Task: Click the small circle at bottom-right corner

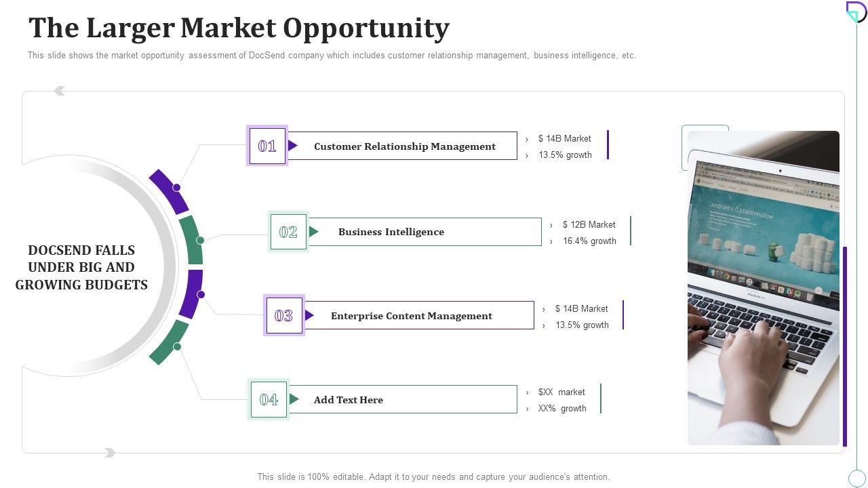Action: [857, 478]
